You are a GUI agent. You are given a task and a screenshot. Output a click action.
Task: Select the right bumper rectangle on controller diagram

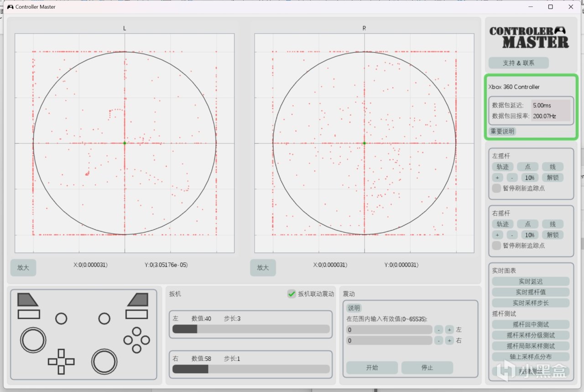[x=136, y=314]
